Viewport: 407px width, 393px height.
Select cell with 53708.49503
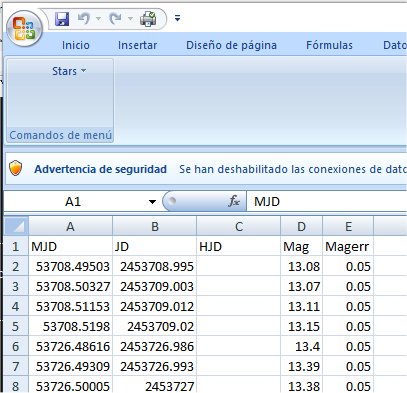[70, 266]
